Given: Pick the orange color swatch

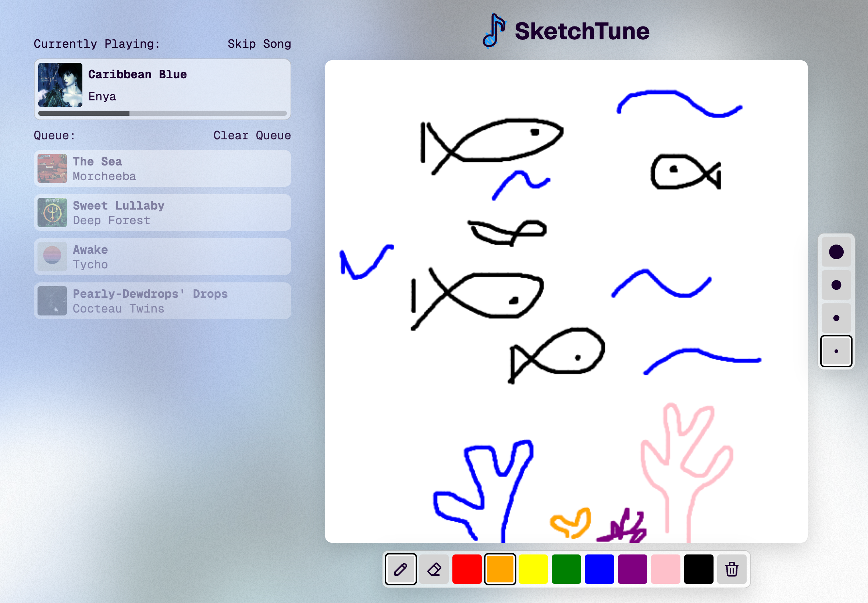Looking at the screenshot, I should pos(500,569).
